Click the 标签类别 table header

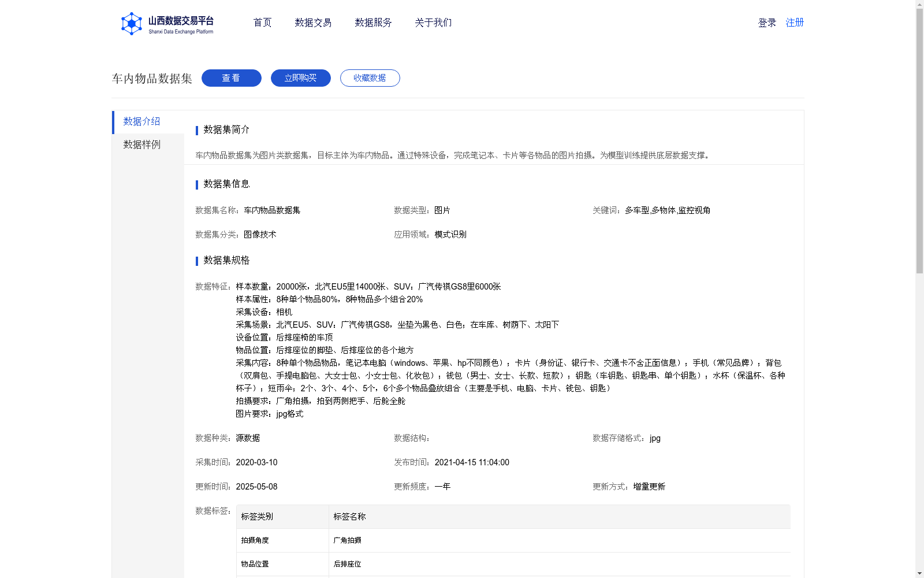pyautogui.click(x=282, y=517)
